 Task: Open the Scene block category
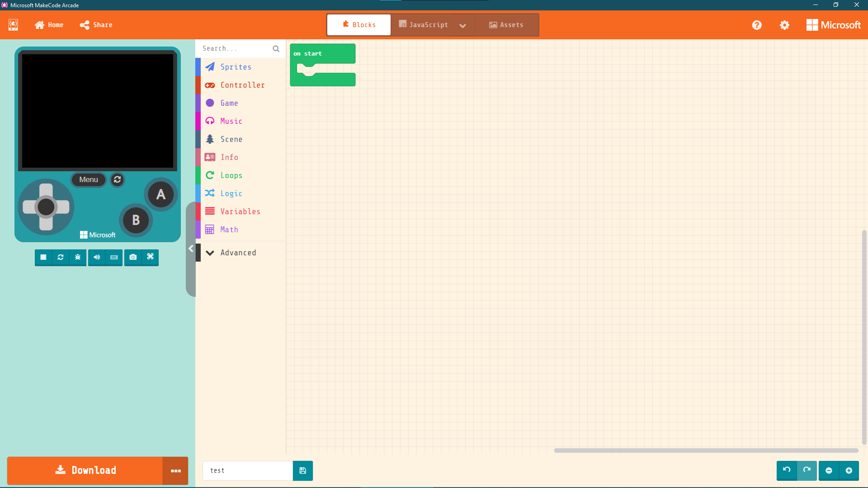point(241,139)
